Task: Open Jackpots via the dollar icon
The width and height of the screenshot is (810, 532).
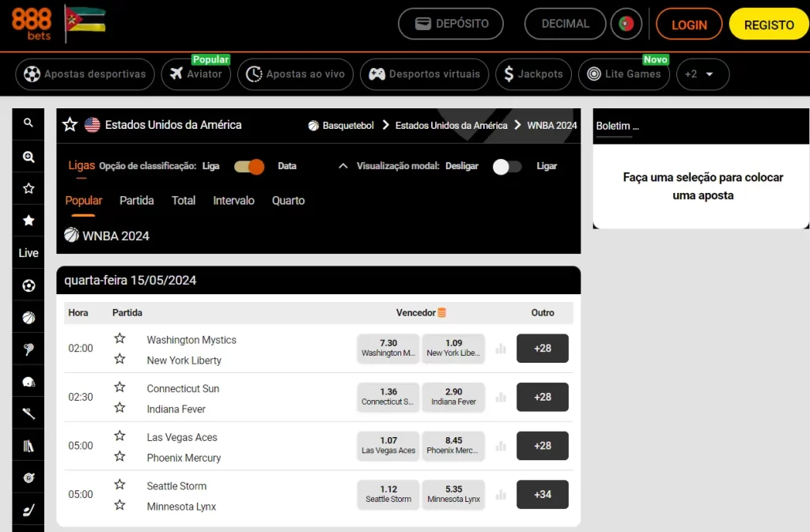Action: tap(510, 74)
